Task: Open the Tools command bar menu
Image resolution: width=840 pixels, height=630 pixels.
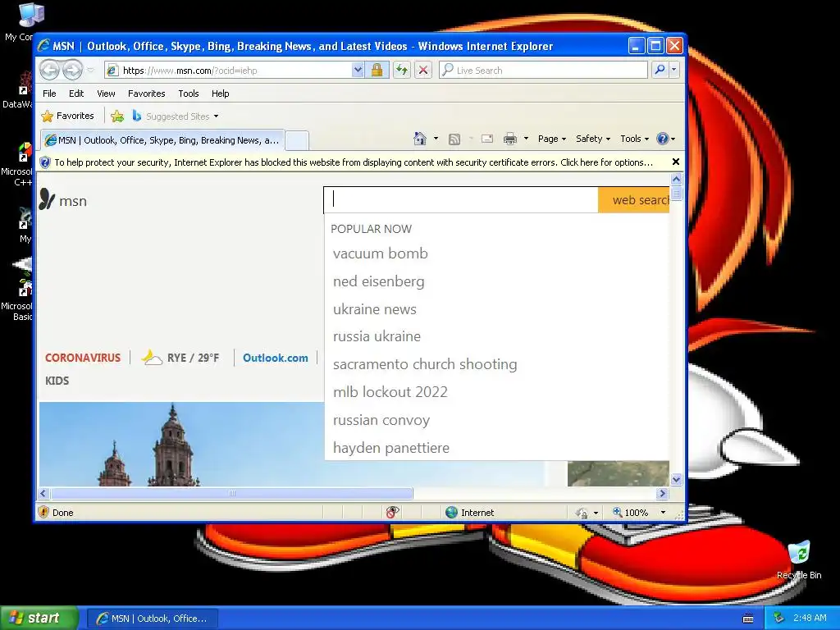Action: [634, 139]
